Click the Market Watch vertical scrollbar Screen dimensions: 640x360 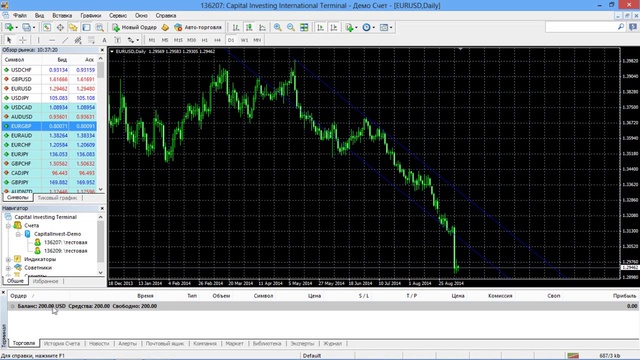[x=101, y=124]
